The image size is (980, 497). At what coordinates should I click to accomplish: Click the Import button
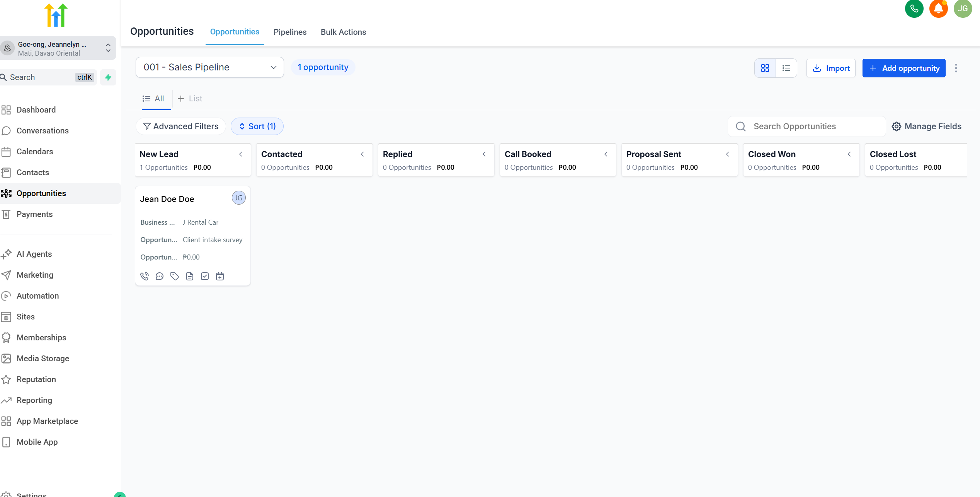(831, 68)
